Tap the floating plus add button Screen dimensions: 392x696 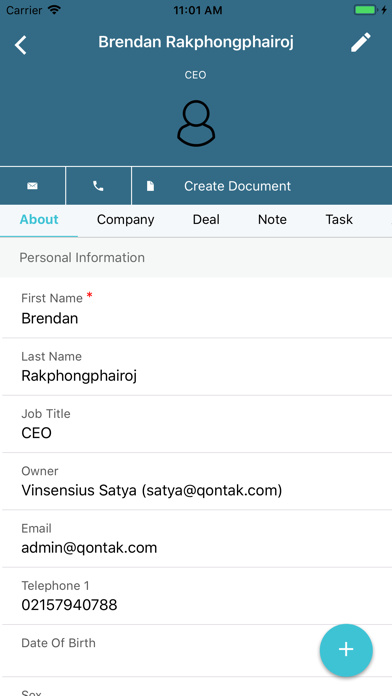point(346,650)
